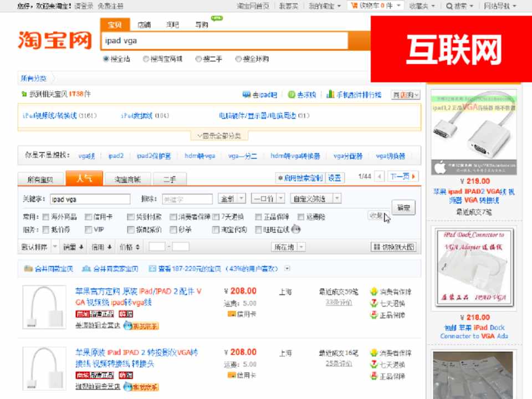The image size is (532, 399).
Task: Click the 确定 confirm button
Action: tap(403, 208)
